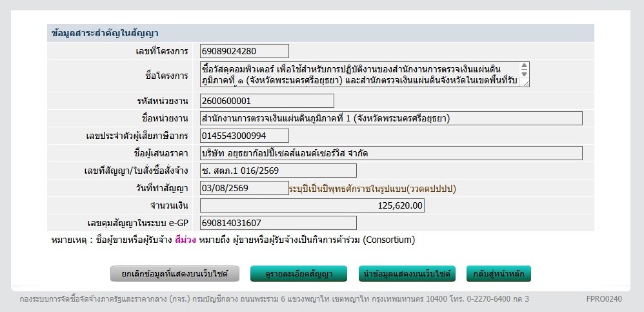The height and width of the screenshot is (312, 644).
Task: Click the contract date field 03/08/2569
Action: coord(245,188)
